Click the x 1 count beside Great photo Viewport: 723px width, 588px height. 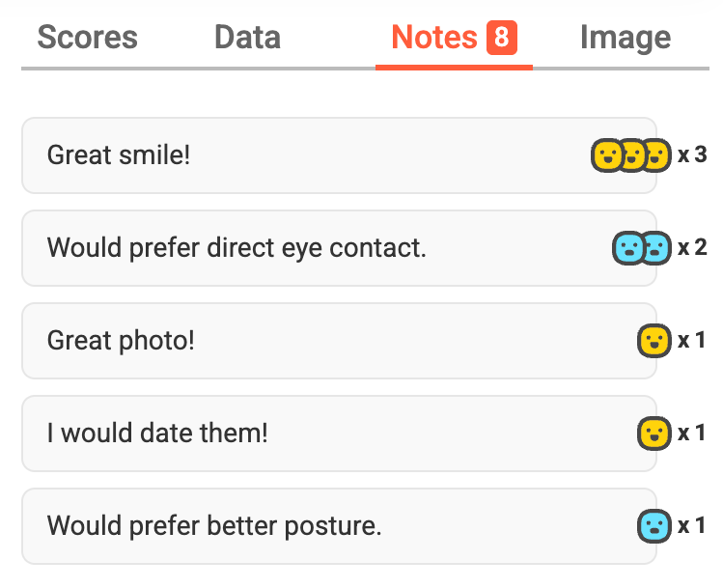click(691, 341)
